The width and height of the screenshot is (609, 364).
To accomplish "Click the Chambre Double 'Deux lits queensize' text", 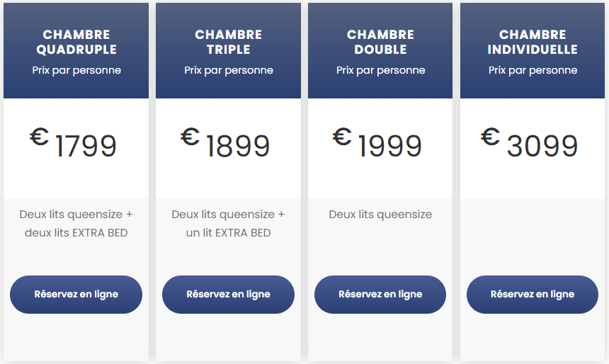I will click(380, 214).
